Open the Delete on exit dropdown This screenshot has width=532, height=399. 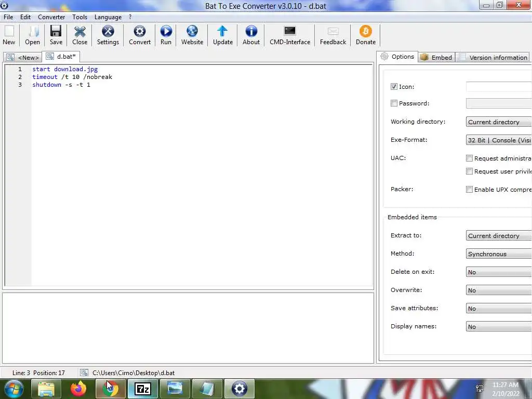(499, 272)
